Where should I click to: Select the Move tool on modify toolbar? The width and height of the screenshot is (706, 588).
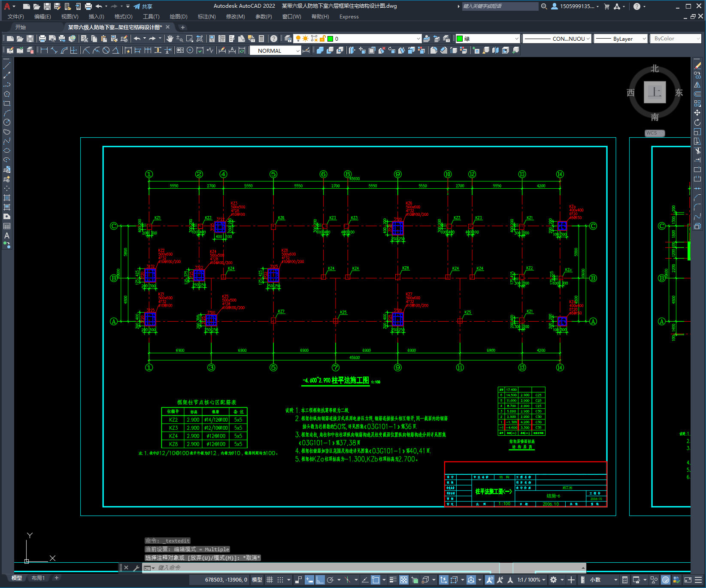coord(697,113)
